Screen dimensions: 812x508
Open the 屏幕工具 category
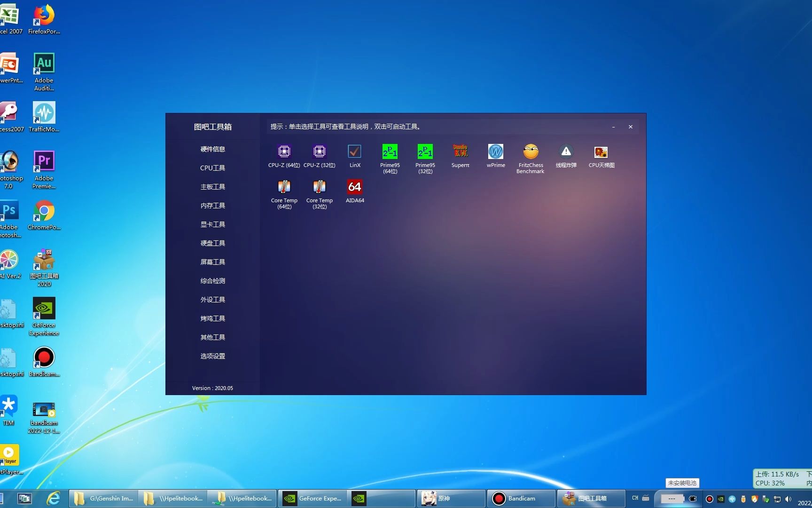click(212, 262)
